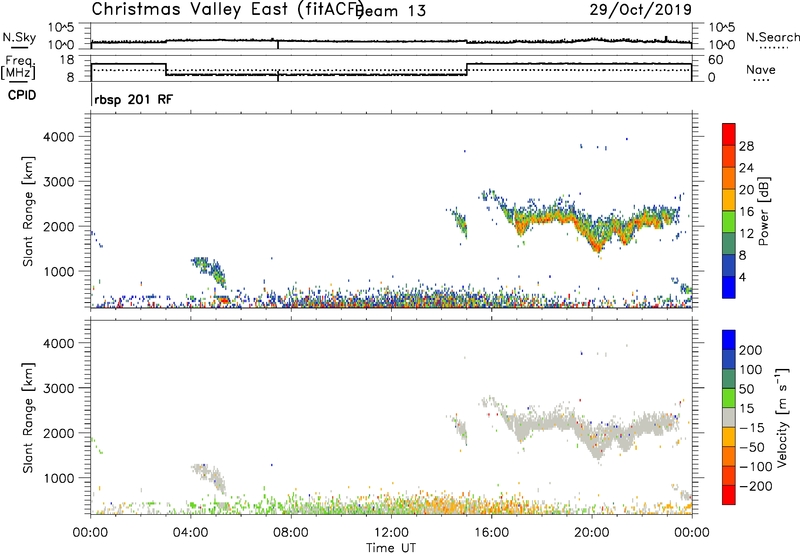Click the 1000 tick on the power panel
Image resolution: width=800 pixels, height=554 pixels.
click(x=59, y=271)
